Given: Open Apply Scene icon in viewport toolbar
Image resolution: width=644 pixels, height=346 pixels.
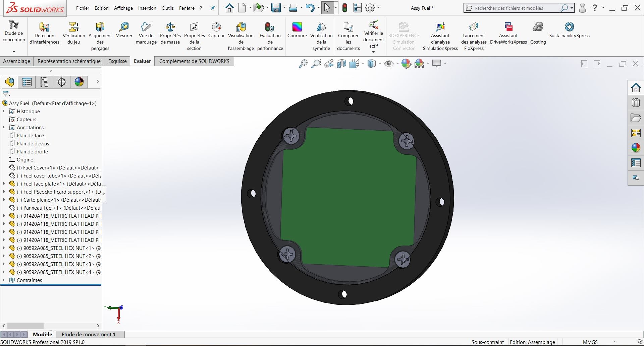Looking at the screenshot, I should pos(419,64).
